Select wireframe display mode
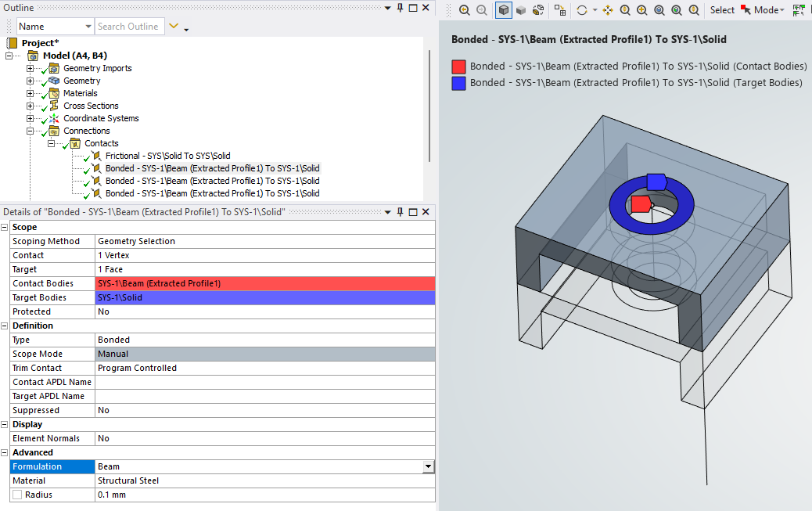The width and height of the screenshot is (812, 511). click(x=538, y=10)
